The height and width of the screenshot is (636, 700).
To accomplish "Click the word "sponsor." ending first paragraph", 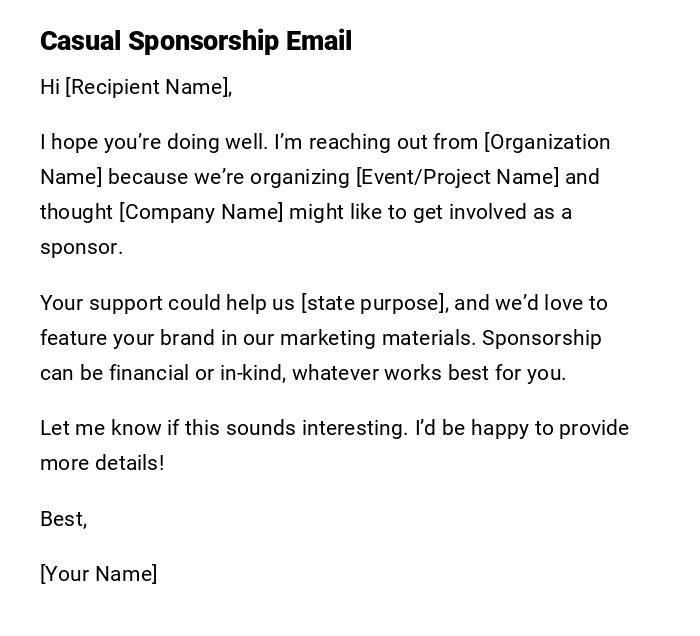I will point(81,247).
